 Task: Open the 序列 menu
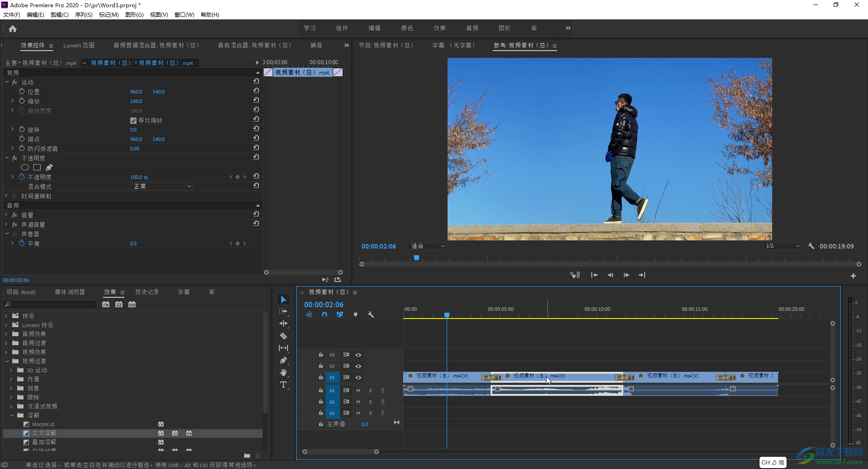(83, 15)
